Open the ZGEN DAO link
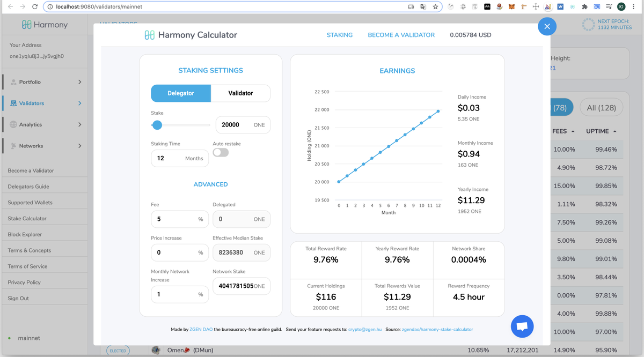This screenshot has width=644, height=357. click(201, 329)
